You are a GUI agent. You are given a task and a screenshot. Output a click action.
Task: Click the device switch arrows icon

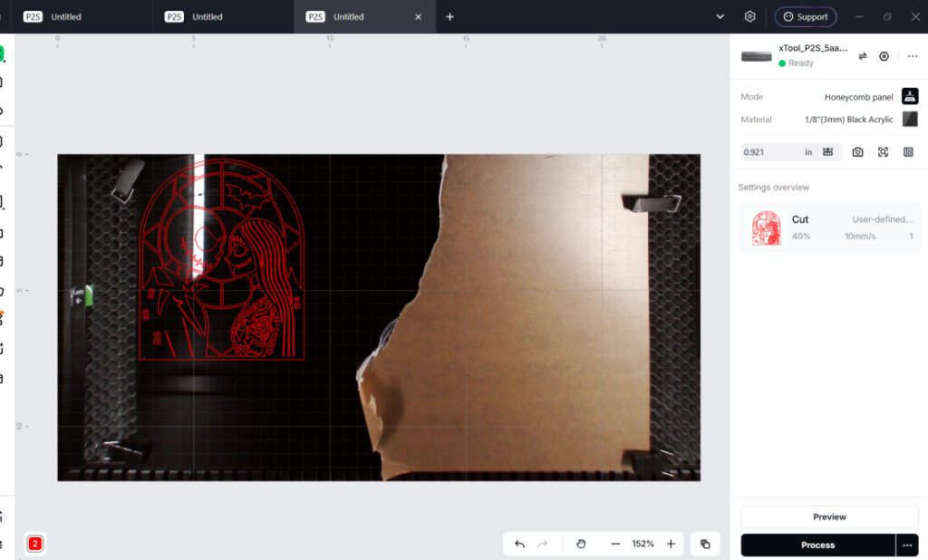[x=863, y=56]
